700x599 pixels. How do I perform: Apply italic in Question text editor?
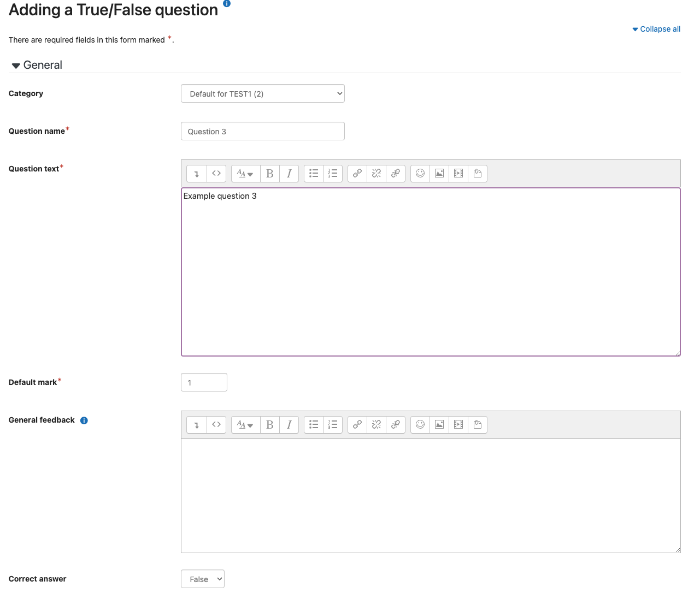click(289, 174)
